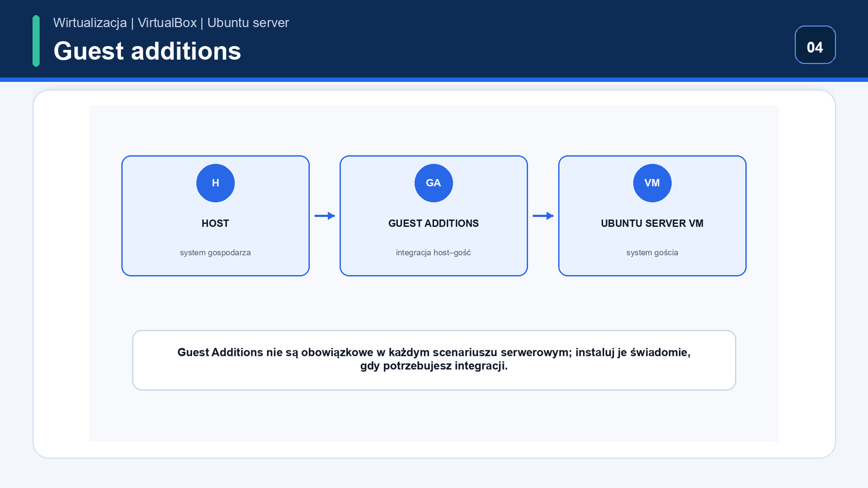The image size is (868, 488).
Task: Click the breadcrumb "Wirtualizacja | VirtualBox | Ubuntu server"
Action: point(171,23)
